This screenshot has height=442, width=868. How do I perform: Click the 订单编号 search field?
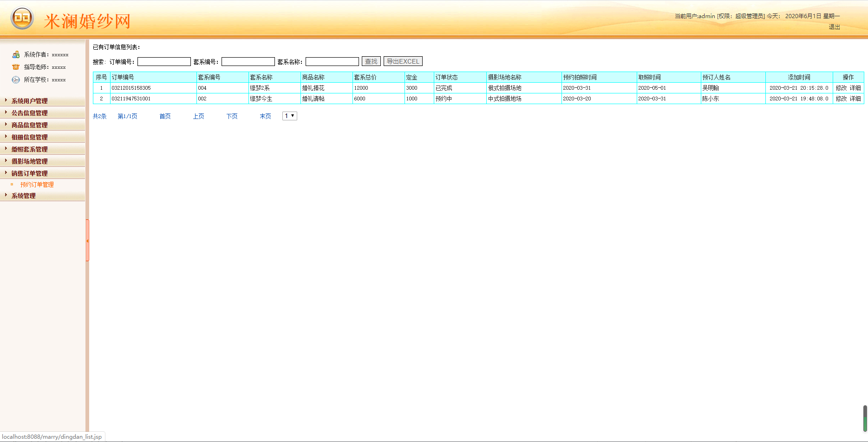click(x=164, y=61)
